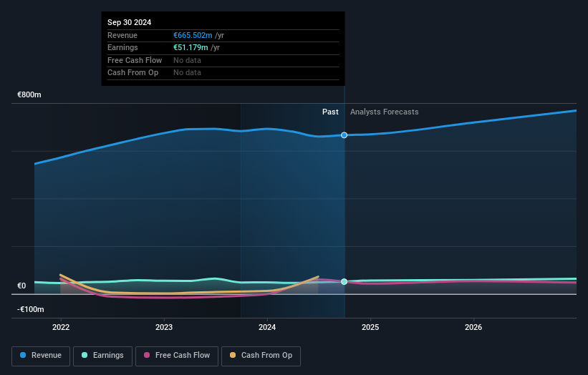Click the 2024 x-axis label

point(267,327)
